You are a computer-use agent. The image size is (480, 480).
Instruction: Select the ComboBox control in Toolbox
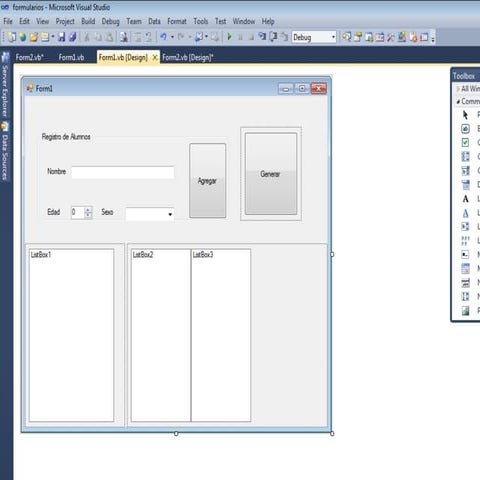click(465, 171)
